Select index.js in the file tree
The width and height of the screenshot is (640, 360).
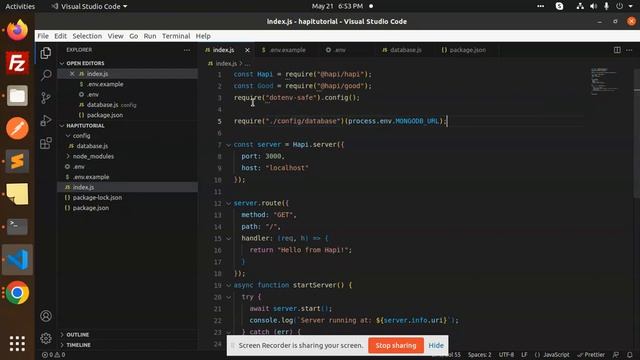(x=83, y=187)
